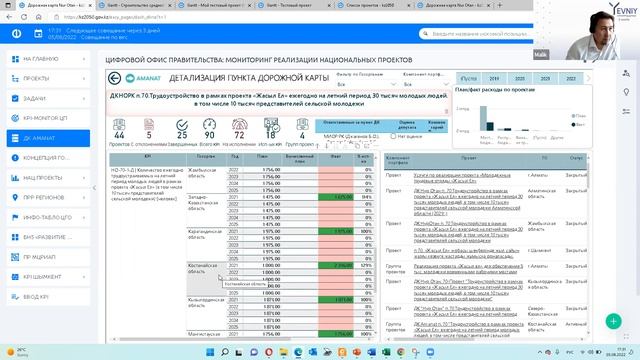Click the in-progress icon showing 72
The image size is (640, 360).
[239, 124]
